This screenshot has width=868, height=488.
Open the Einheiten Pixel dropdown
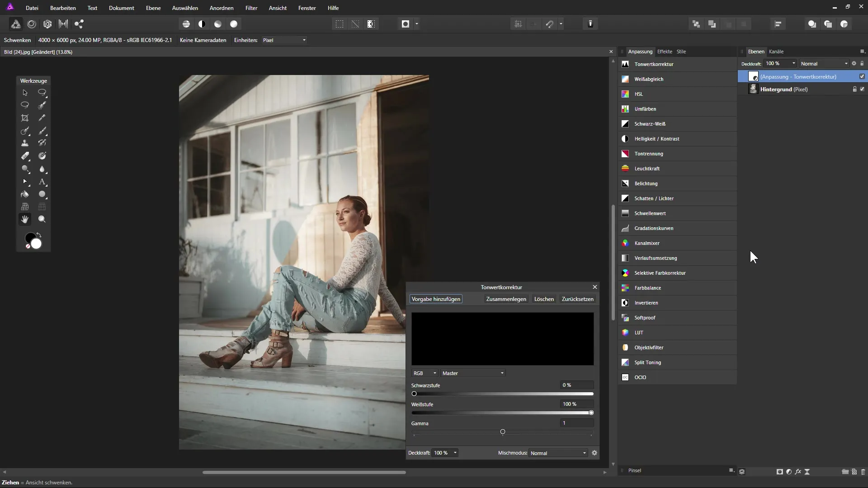click(284, 40)
